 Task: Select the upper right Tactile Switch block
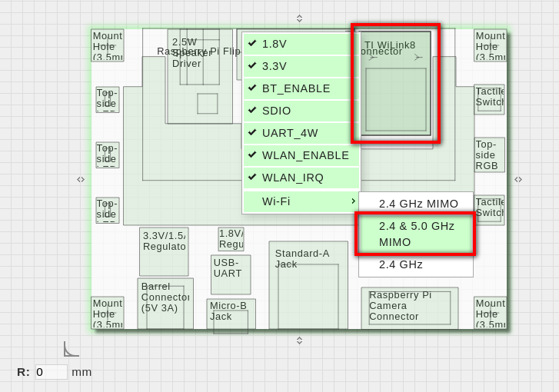point(490,100)
